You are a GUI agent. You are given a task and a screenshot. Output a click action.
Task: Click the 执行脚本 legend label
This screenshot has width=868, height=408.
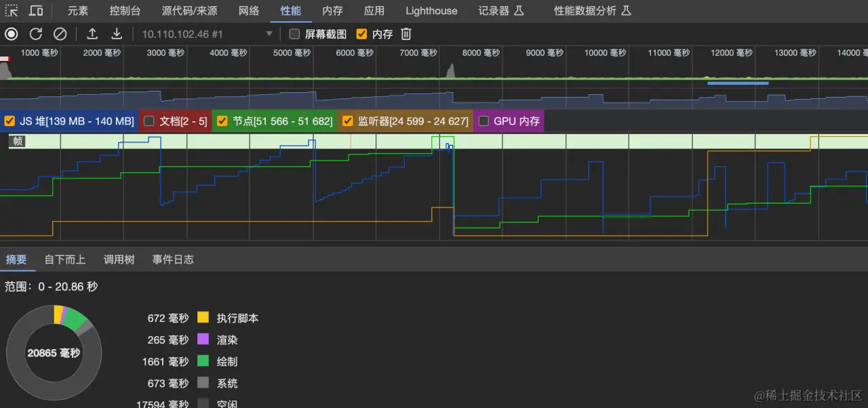237,318
